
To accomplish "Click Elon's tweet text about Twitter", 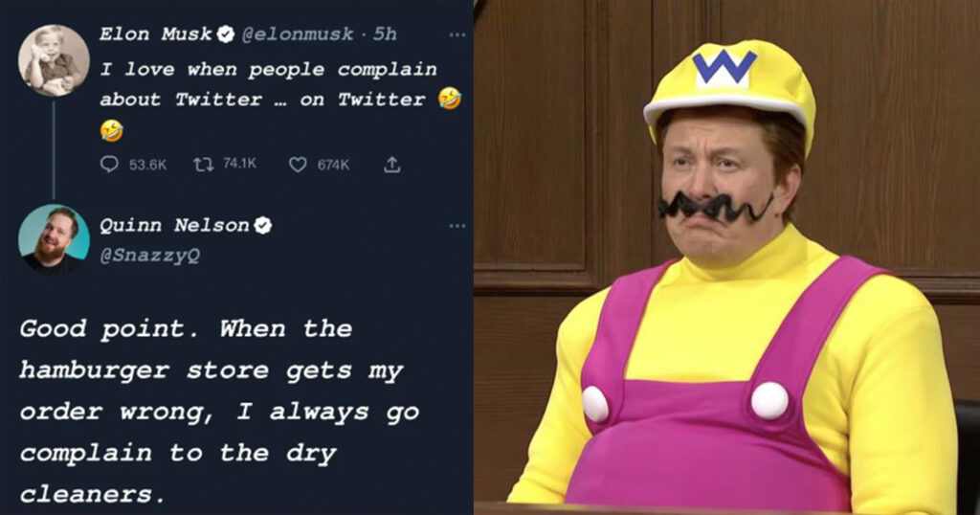I will point(280,100).
